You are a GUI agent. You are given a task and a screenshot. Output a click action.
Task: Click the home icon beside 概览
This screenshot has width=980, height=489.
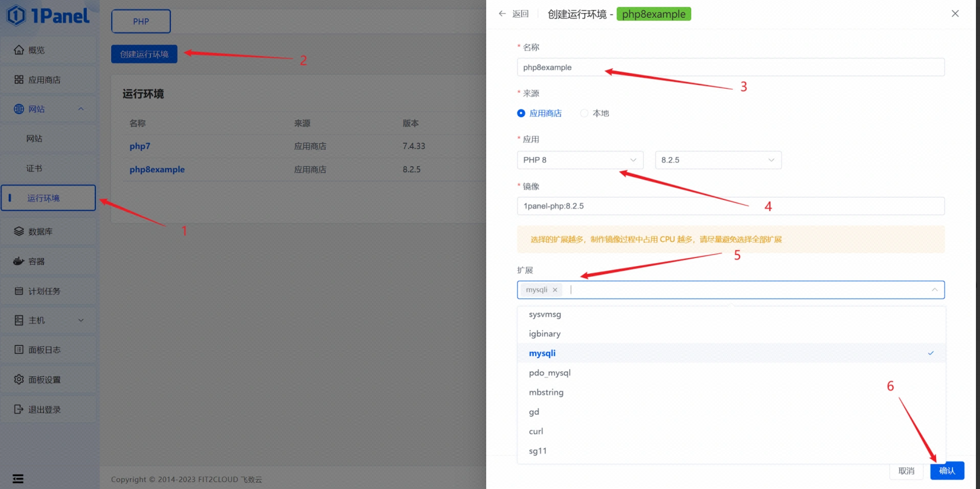pyautogui.click(x=19, y=50)
